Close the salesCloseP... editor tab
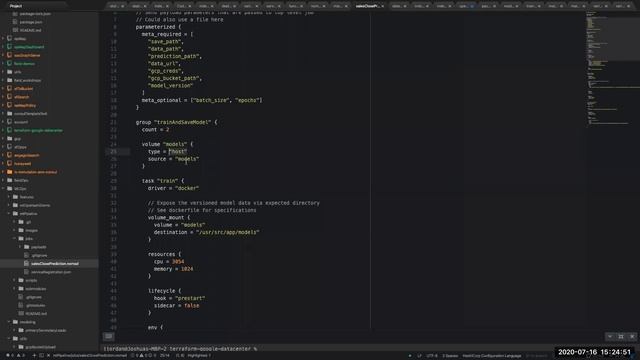This screenshot has height=360, width=640. 382,6
